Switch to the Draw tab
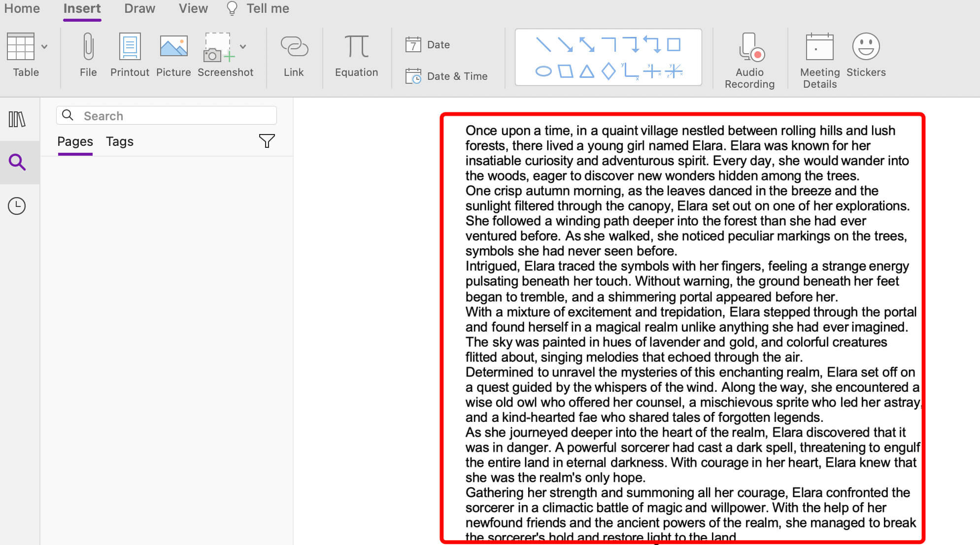 [x=139, y=8]
